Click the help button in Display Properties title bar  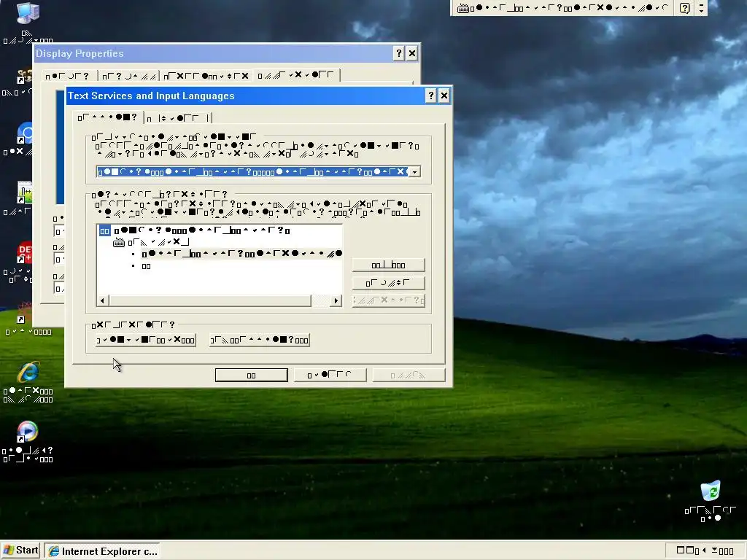coord(399,53)
